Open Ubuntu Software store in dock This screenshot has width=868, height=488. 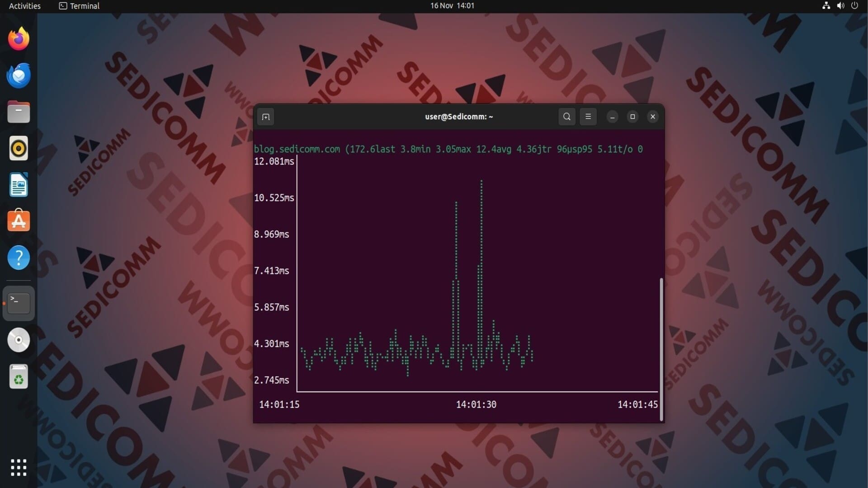pyautogui.click(x=19, y=221)
